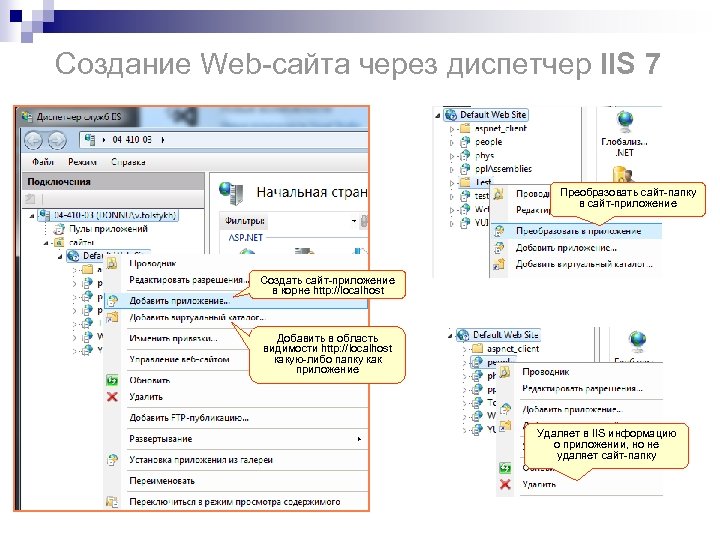Select aspnet_client in bottom-right screenshot tree
Image resolution: width=720 pixels, height=540 pixels.
pyautogui.click(x=513, y=349)
